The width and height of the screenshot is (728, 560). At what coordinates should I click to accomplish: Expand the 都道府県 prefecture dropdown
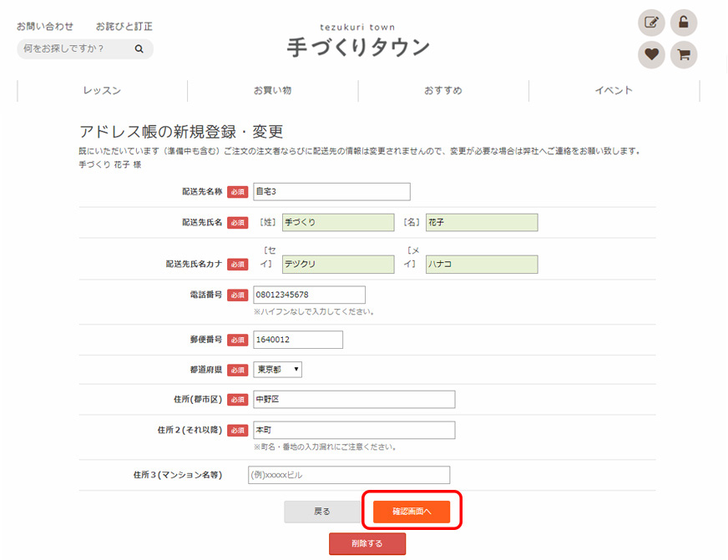pyautogui.click(x=277, y=369)
